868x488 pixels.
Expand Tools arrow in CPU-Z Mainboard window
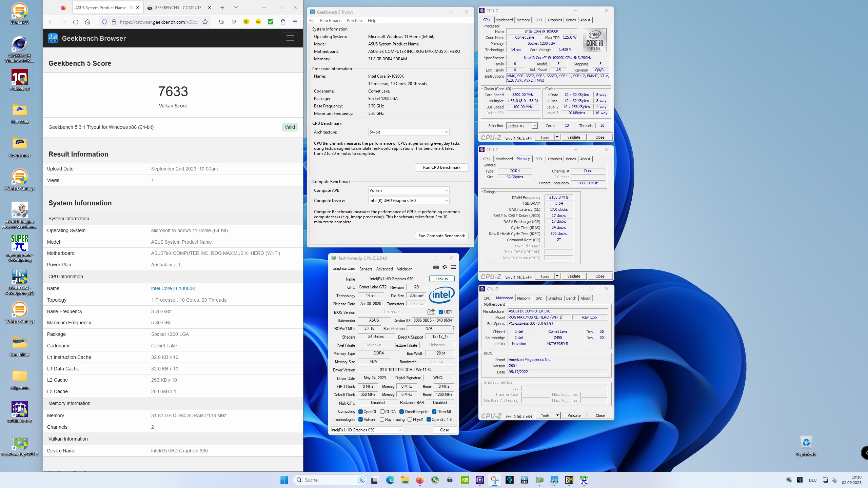pyautogui.click(x=557, y=415)
